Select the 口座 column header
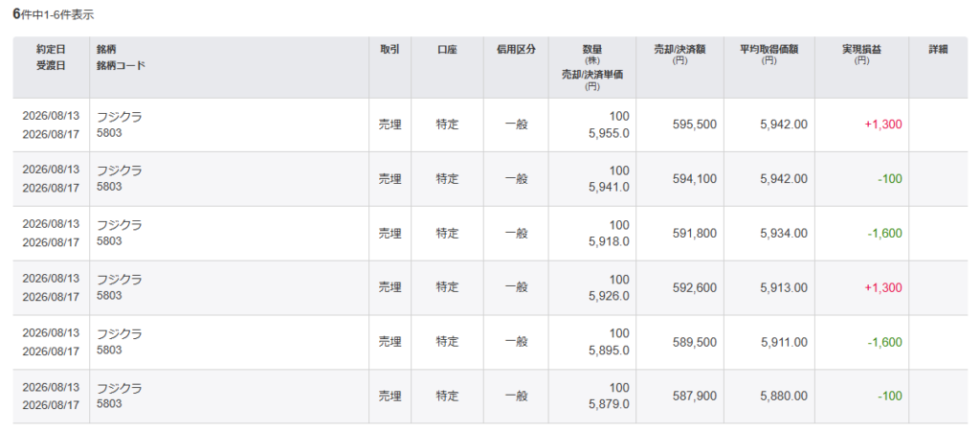This screenshot has height=431, width=980. (447, 67)
